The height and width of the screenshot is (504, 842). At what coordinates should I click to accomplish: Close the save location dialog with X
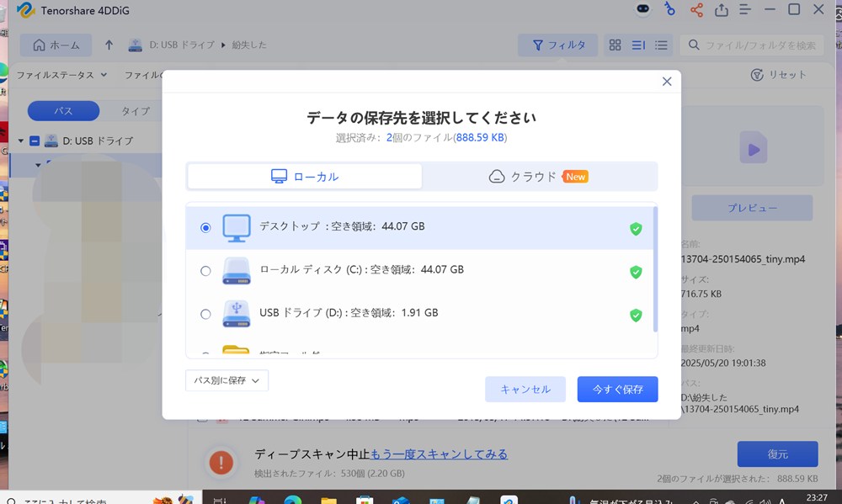click(667, 82)
